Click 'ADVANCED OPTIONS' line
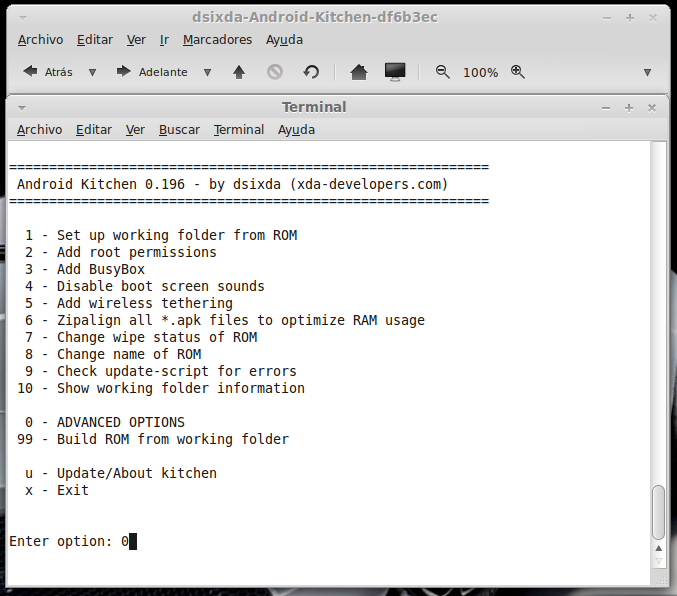 120,422
